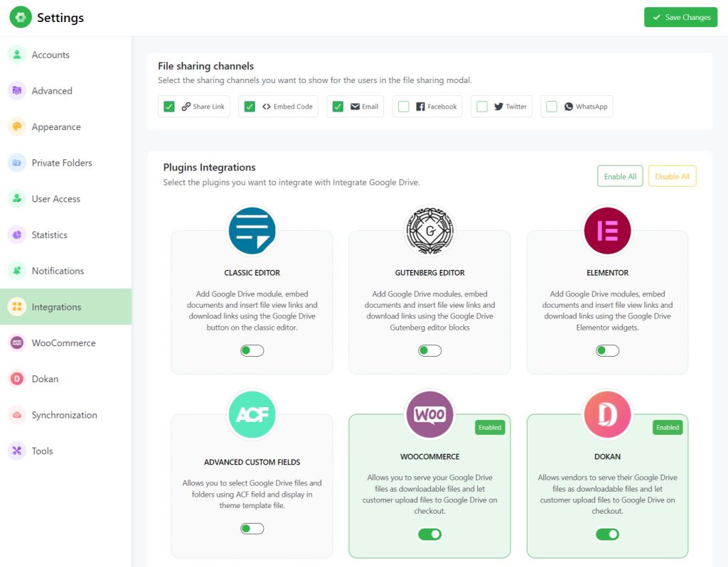Click the Share Link chain icon
The width and height of the screenshot is (728, 567).
[x=186, y=107]
